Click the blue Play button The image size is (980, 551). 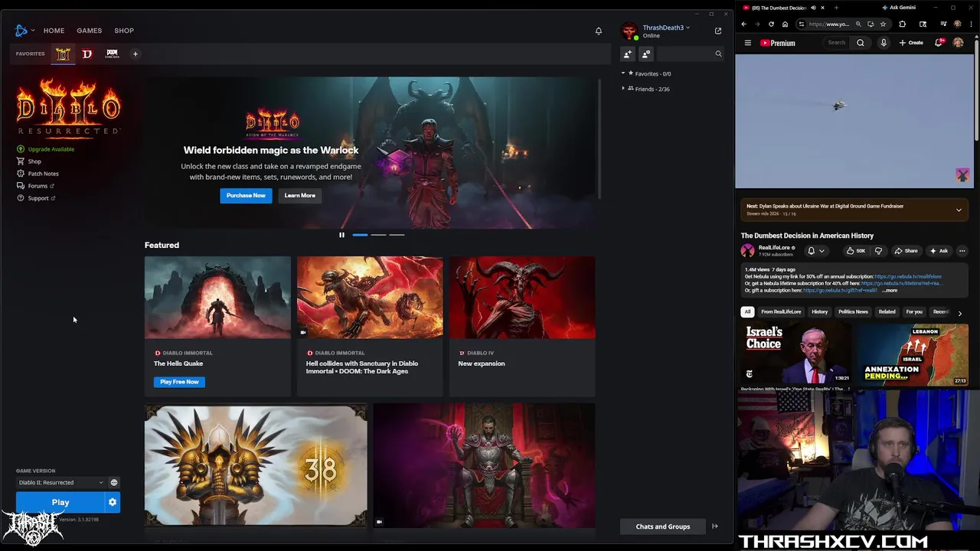click(x=60, y=503)
